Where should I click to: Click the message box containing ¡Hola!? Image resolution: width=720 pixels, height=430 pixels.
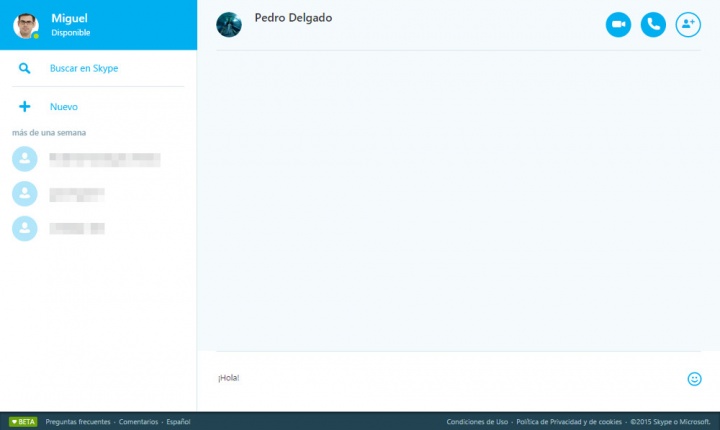tap(450, 378)
